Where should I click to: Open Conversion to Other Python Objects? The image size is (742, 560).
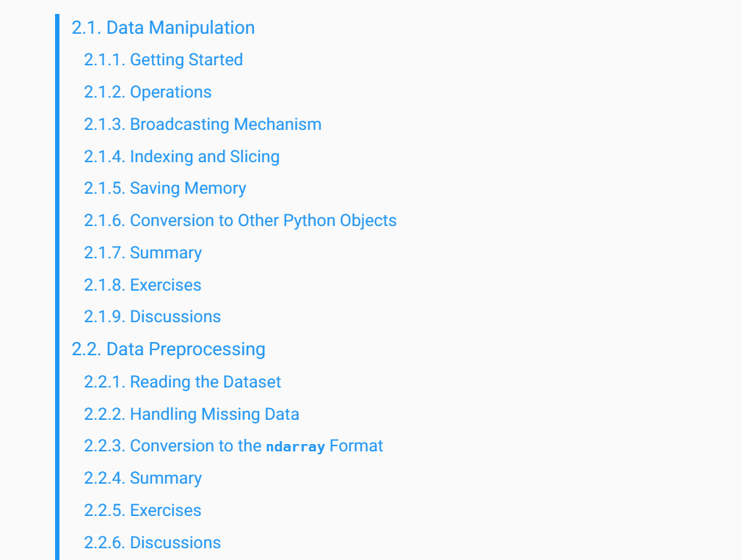pos(263,221)
